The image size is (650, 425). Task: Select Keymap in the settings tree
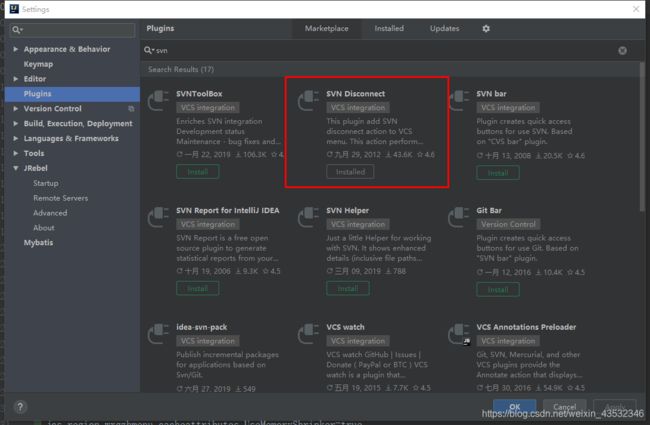point(38,64)
